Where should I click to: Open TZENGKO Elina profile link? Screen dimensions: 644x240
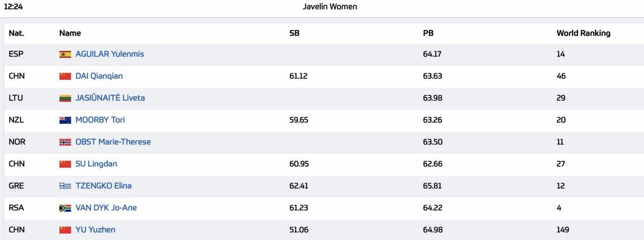coord(103,186)
